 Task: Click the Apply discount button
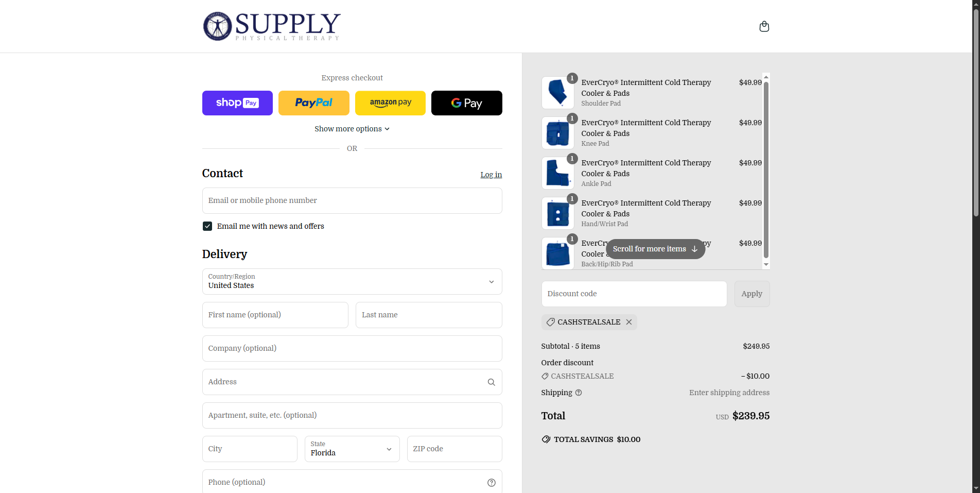click(x=752, y=294)
